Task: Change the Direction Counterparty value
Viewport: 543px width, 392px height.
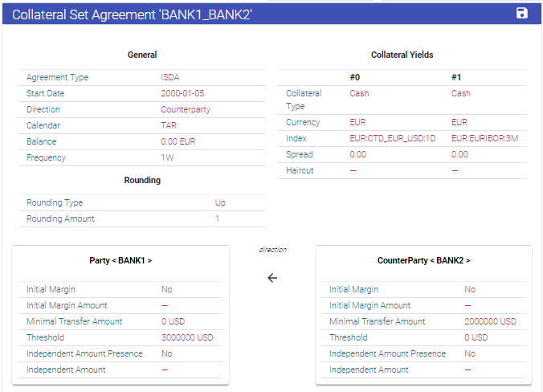Action: point(186,109)
